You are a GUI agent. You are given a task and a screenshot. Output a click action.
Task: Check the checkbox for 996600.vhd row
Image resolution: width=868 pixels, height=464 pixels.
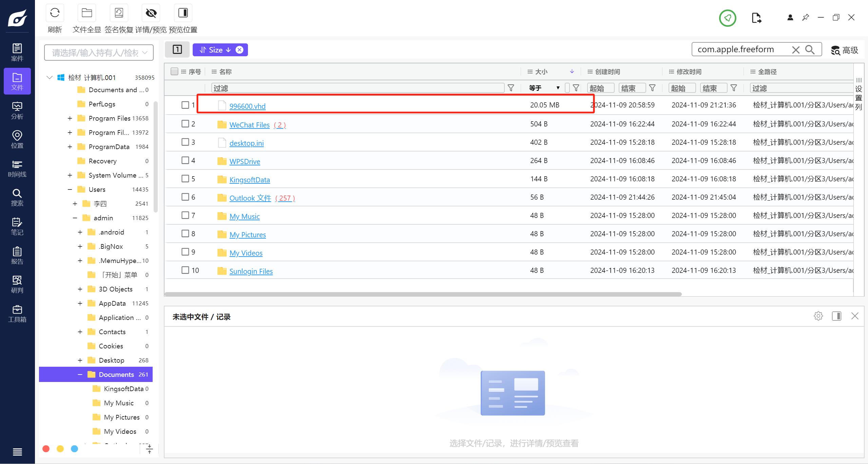click(185, 105)
